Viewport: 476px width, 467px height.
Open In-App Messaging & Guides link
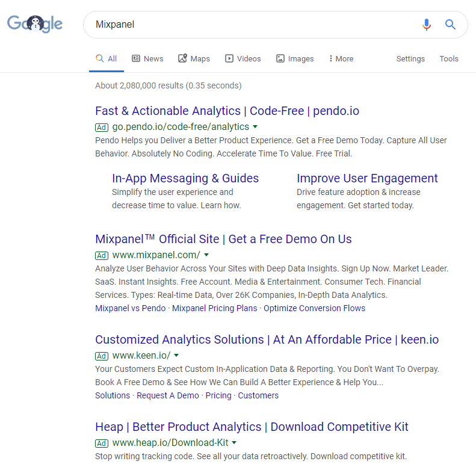point(185,178)
